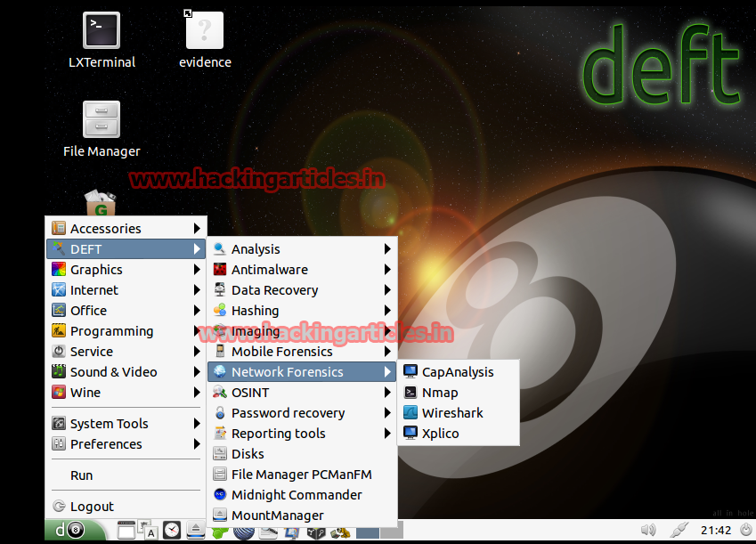The height and width of the screenshot is (544, 756).
Task: Select the highlighted DEFT menu item
Action: (x=126, y=249)
